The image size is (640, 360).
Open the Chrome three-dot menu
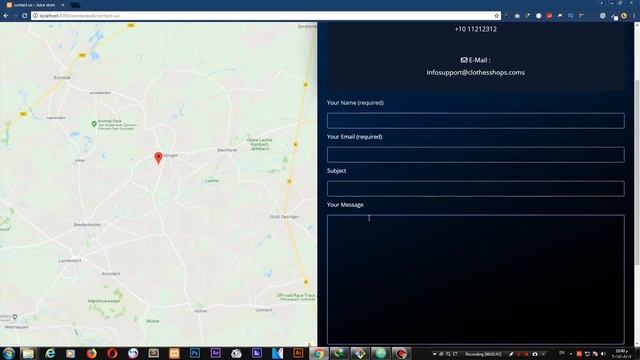(x=635, y=16)
